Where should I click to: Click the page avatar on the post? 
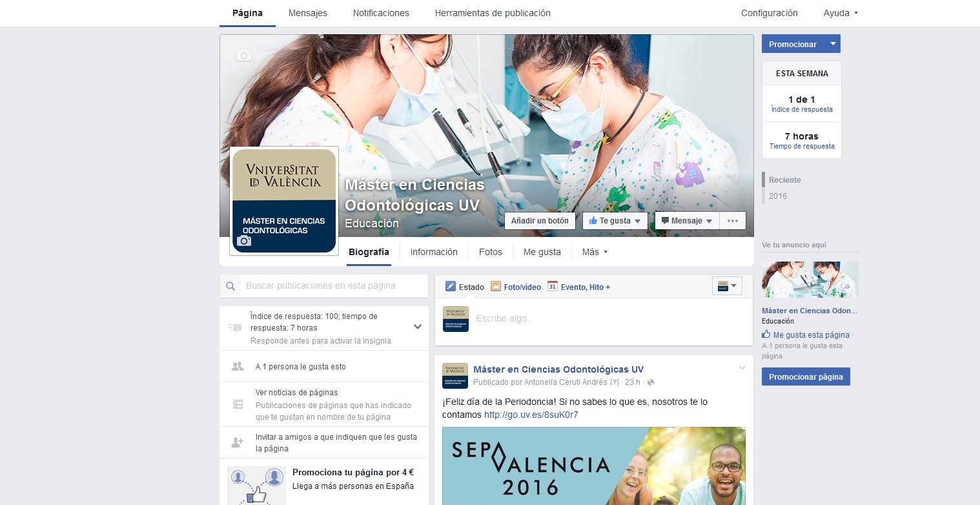click(x=455, y=376)
